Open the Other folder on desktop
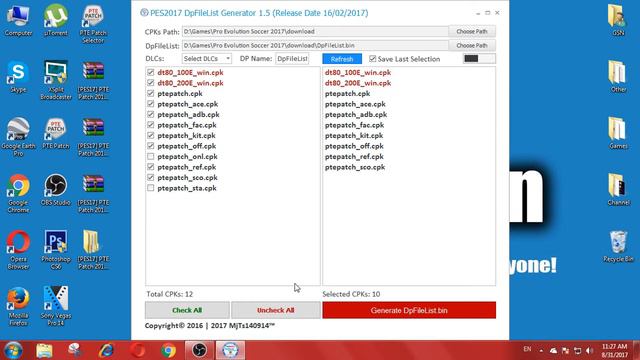The image size is (640, 360). (618, 77)
